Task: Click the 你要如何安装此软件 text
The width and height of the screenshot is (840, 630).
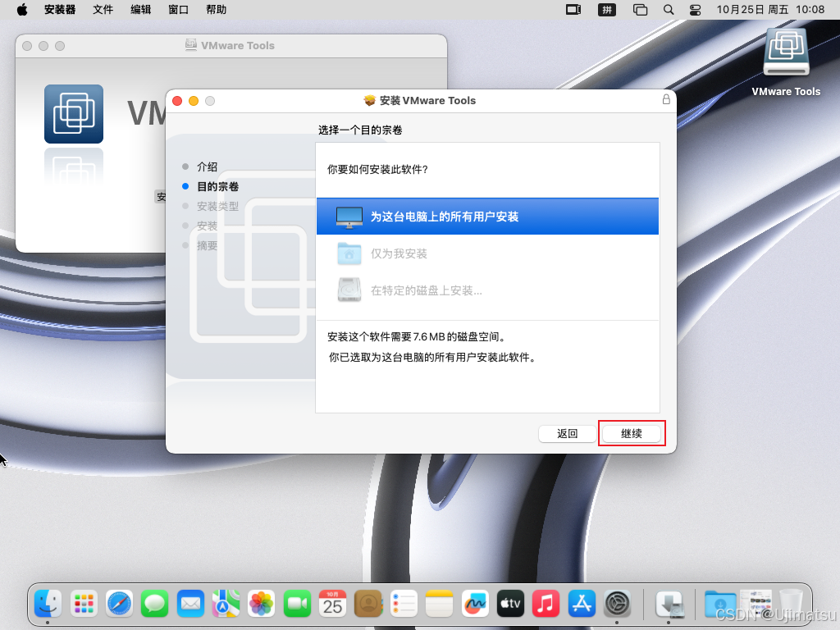Action: (377, 169)
